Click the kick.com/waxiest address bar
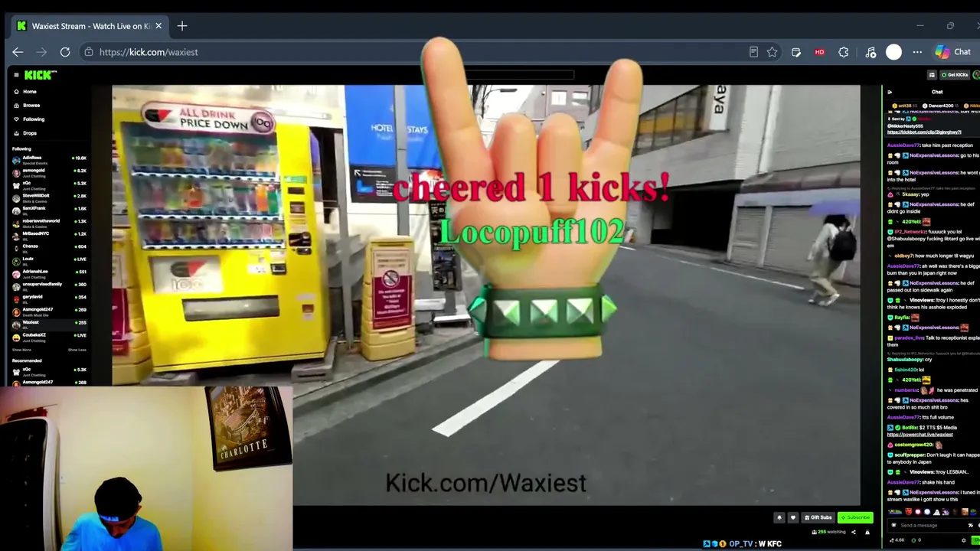 tap(413, 52)
